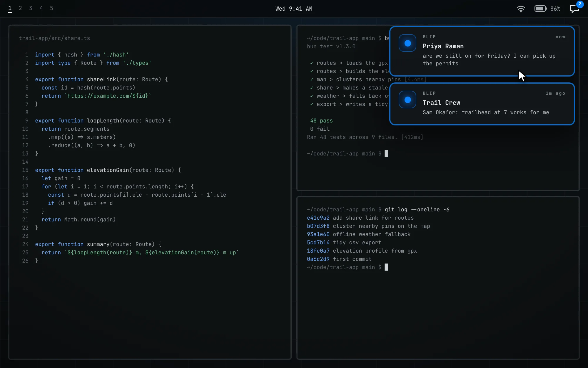Click the './hash' import path on line 1
Image resolution: width=588 pixels, height=368 pixels.
tap(116, 55)
